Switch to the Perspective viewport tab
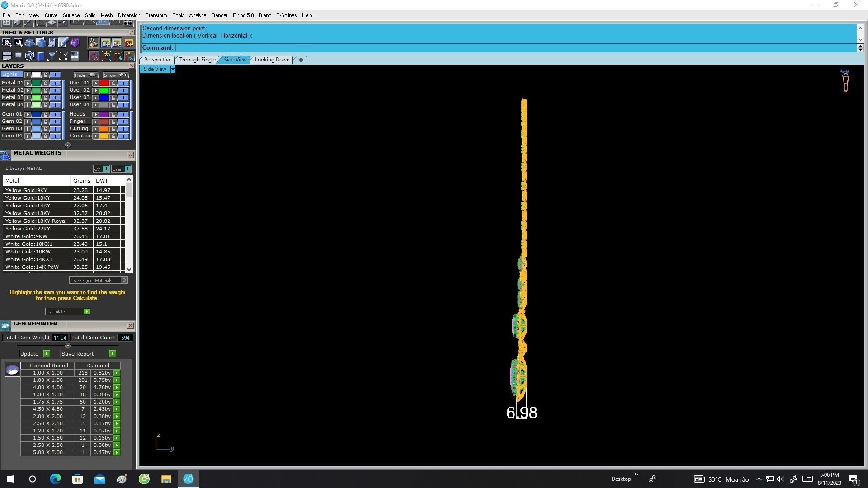The image size is (868, 488). pyautogui.click(x=157, y=60)
